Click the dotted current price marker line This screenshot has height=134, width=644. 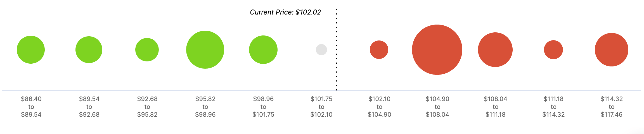pyautogui.click(x=337, y=50)
